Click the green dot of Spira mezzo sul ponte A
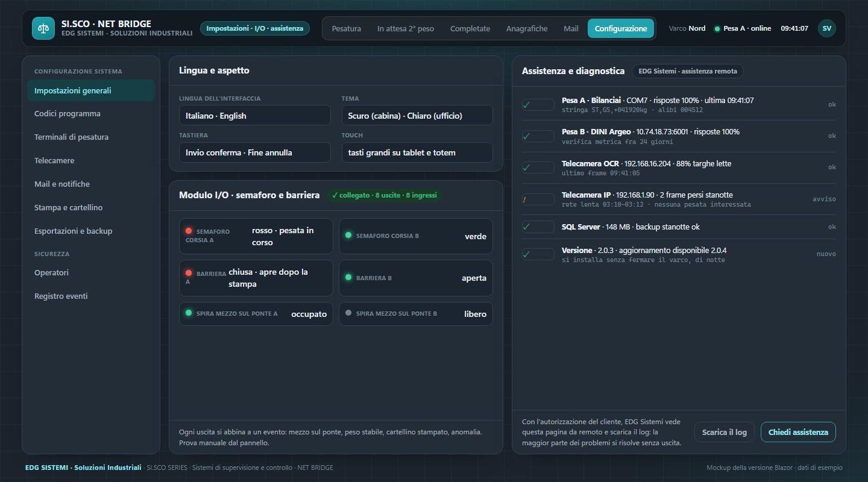 (189, 313)
